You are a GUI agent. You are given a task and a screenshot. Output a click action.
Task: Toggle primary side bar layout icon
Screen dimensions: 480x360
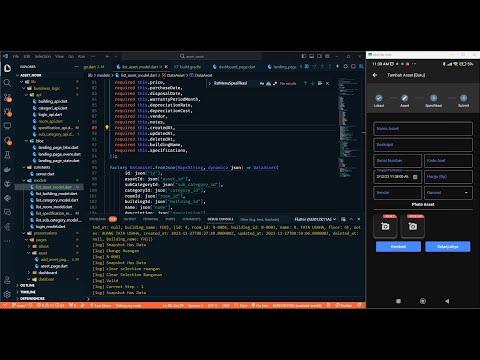pyautogui.click(x=304, y=56)
